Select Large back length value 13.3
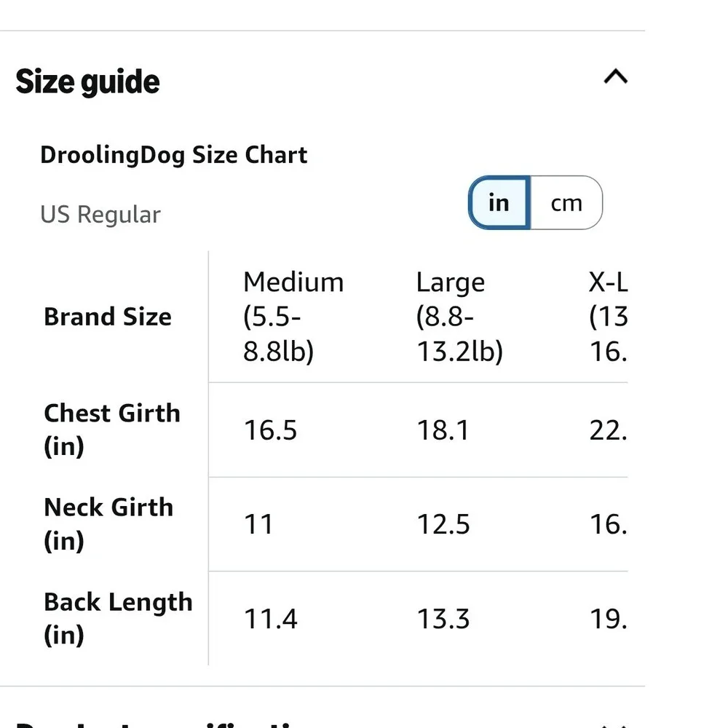The width and height of the screenshot is (728, 728). click(443, 619)
